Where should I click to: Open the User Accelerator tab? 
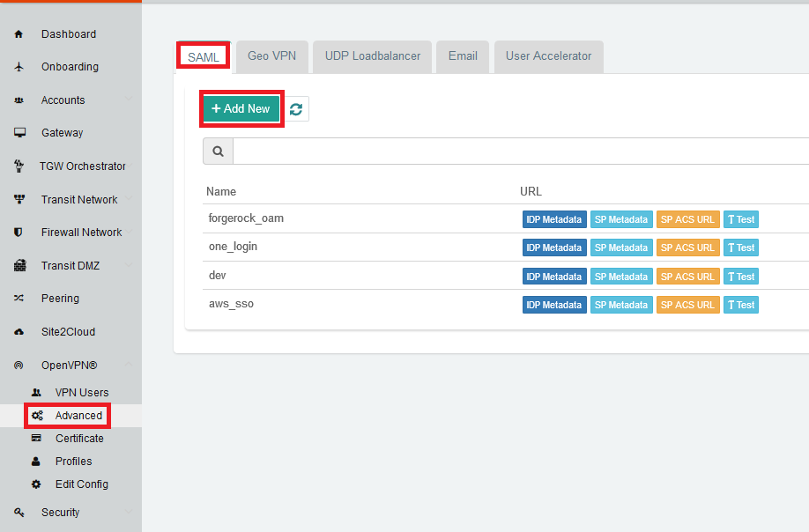click(548, 55)
